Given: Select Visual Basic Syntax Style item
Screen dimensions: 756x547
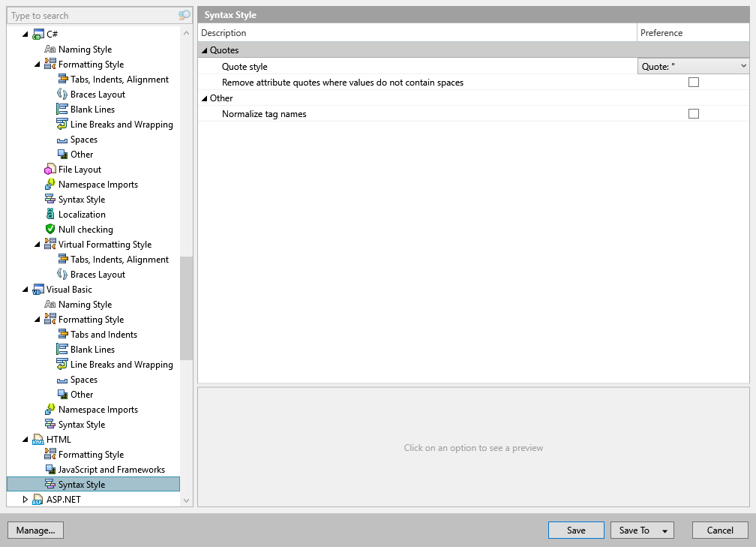Looking at the screenshot, I should tap(82, 425).
